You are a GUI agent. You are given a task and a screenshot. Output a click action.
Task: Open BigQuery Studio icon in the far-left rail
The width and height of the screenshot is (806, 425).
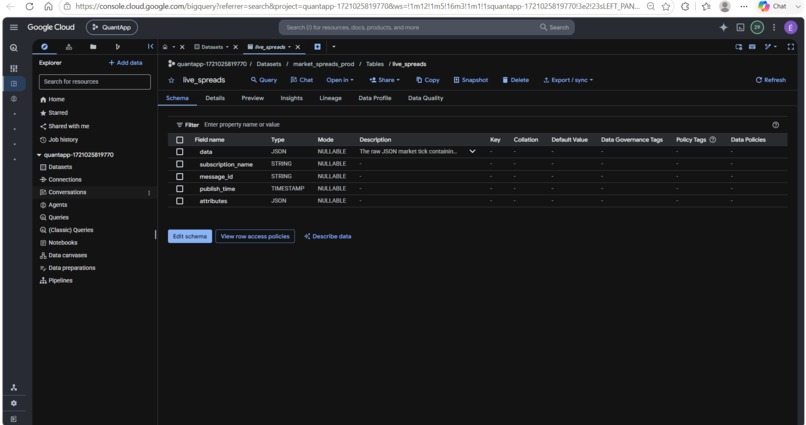[x=14, y=83]
